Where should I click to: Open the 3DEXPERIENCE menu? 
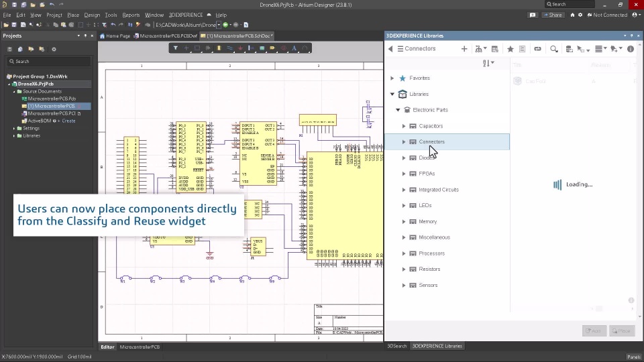pyautogui.click(x=186, y=15)
